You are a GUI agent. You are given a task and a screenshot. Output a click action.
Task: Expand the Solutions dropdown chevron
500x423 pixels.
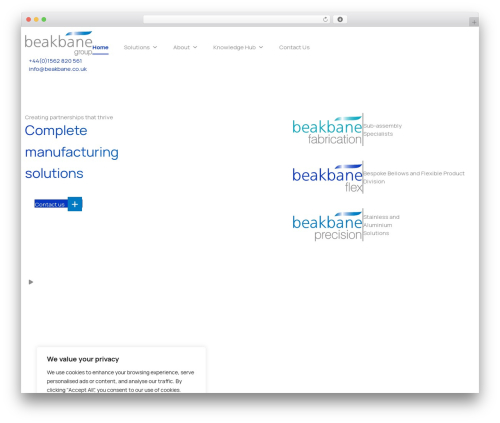click(x=155, y=47)
